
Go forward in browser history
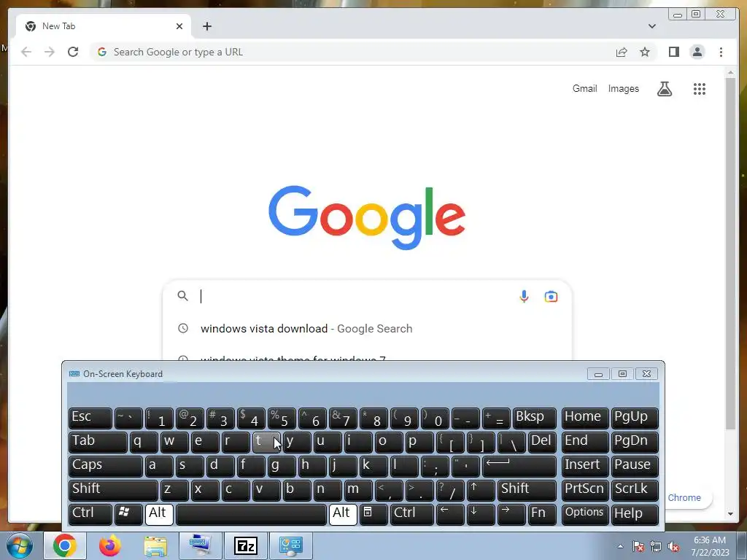(x=50, y=52)
